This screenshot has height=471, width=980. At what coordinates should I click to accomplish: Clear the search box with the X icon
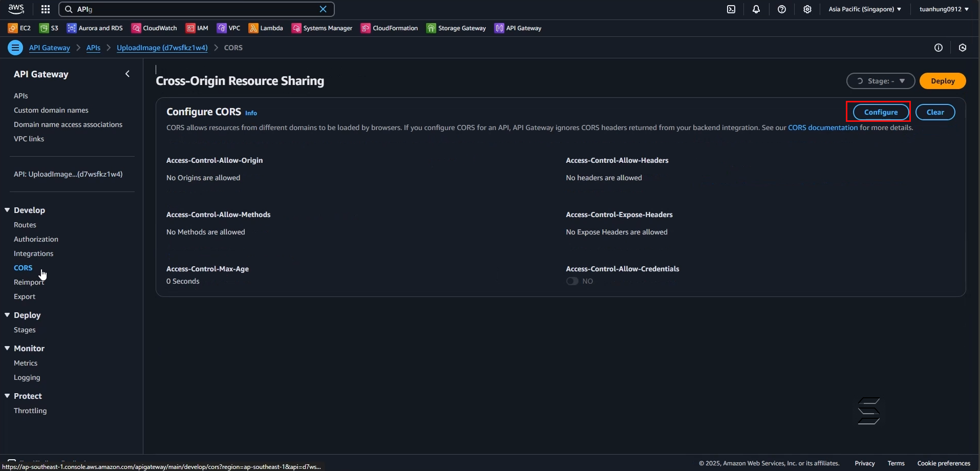click(x=323, y=9)
